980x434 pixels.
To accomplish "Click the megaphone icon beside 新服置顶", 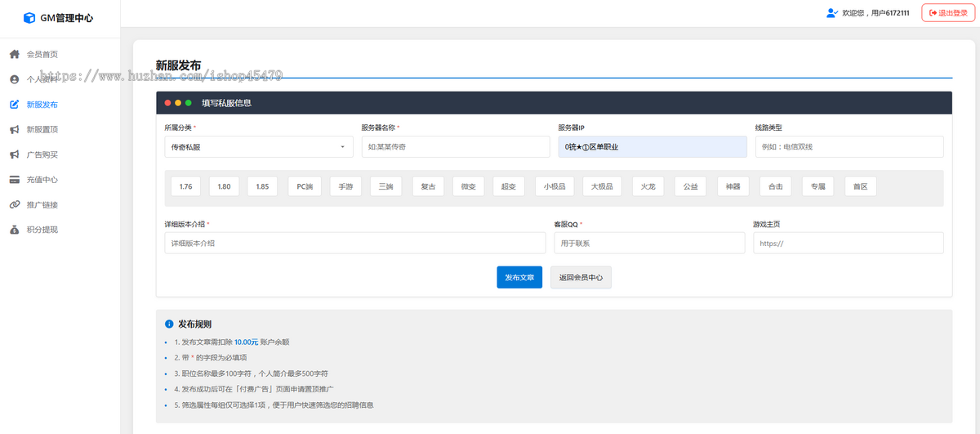I will pos(14,129).
